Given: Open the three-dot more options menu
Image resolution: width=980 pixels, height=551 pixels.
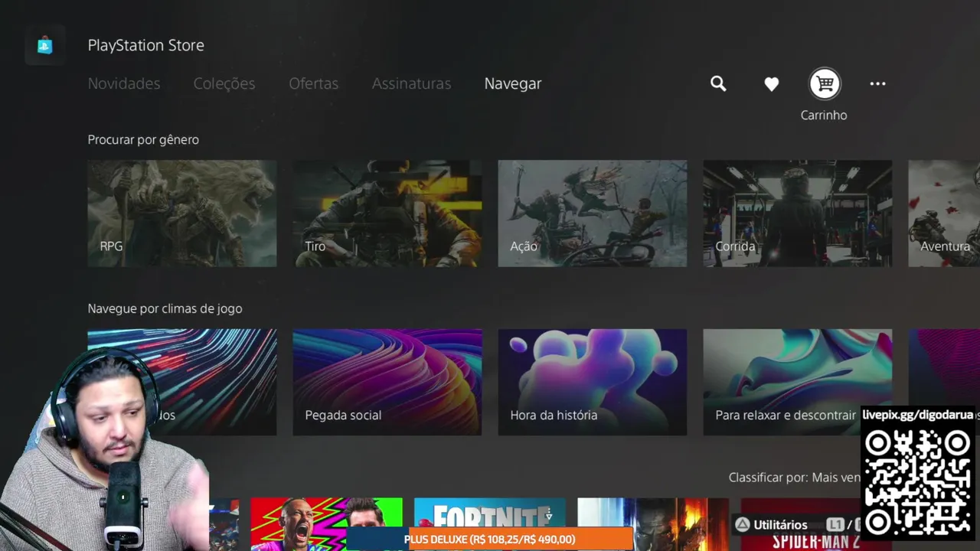Looking at the screenshot, I should pos(877,83).
